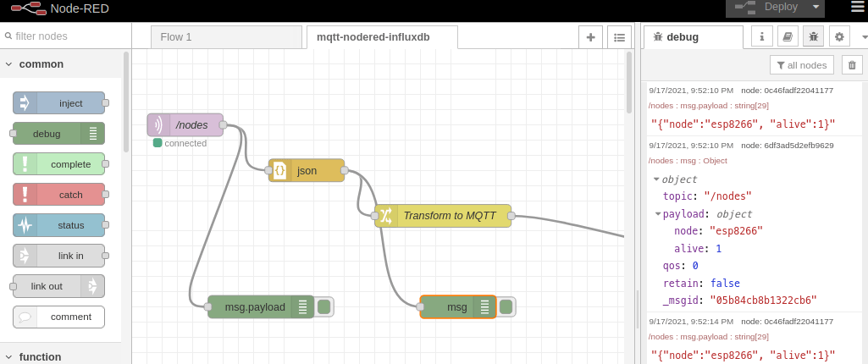868x364 pixels.
Task: Expand the function palette category
Action: 8,356
